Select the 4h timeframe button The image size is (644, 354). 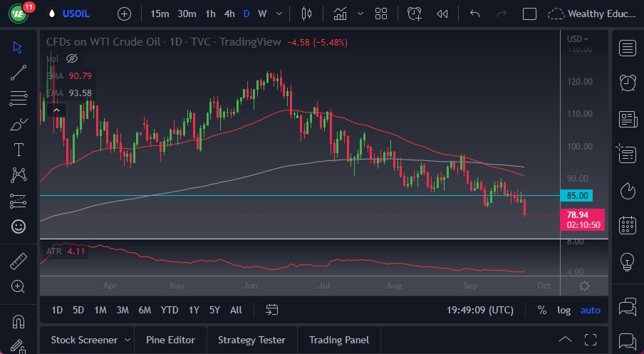pyautogui.click(x=229, y=14)
